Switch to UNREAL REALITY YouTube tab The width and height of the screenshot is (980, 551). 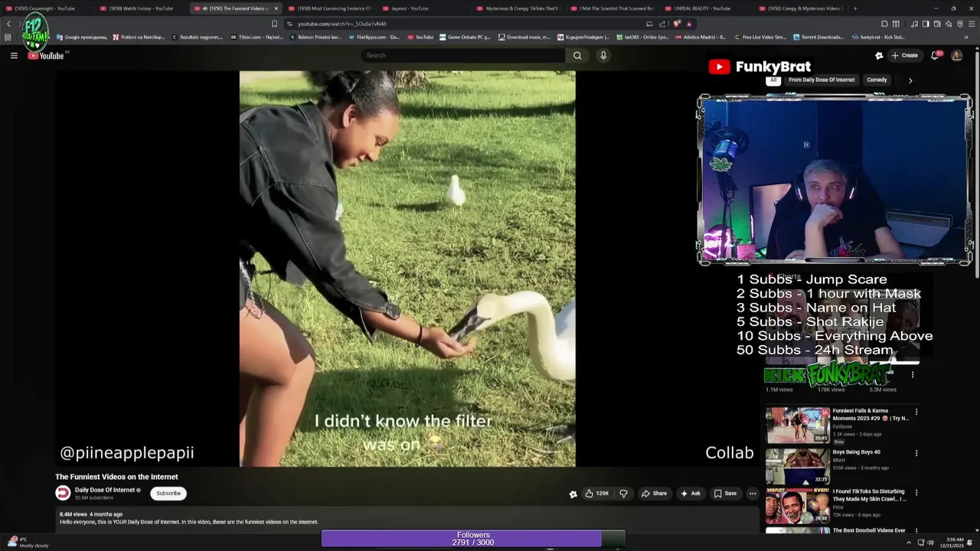coord(706,8)
